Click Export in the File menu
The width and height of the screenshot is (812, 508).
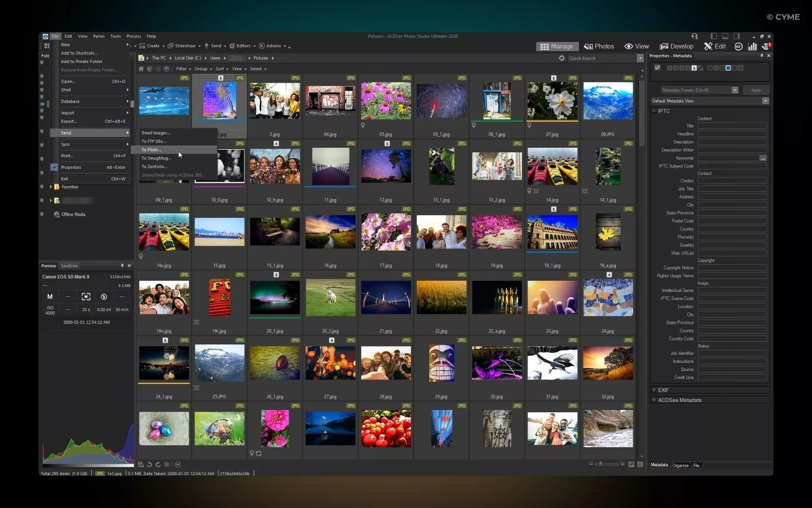point(69,121)
